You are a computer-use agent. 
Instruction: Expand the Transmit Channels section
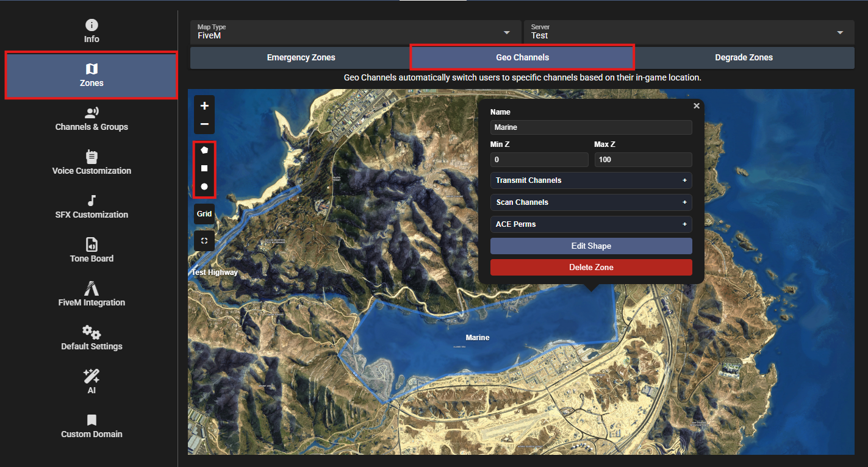point(590,180)
